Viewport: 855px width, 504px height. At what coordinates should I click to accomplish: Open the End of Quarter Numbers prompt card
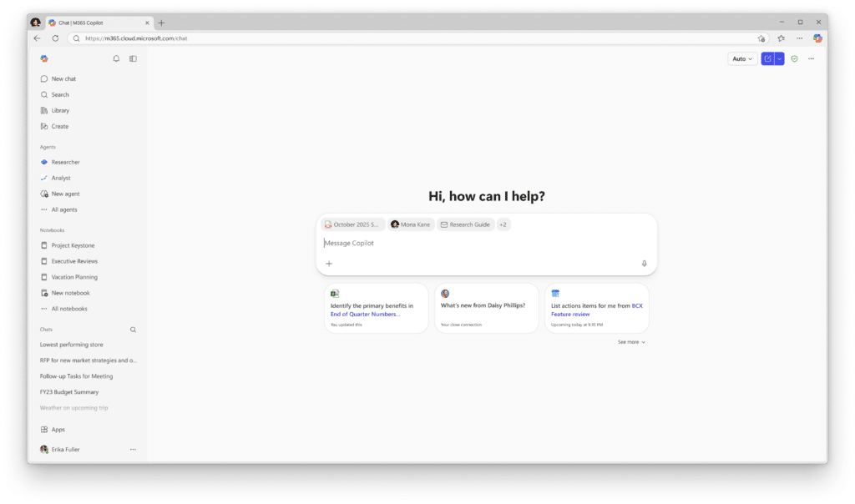pos(376,309)
